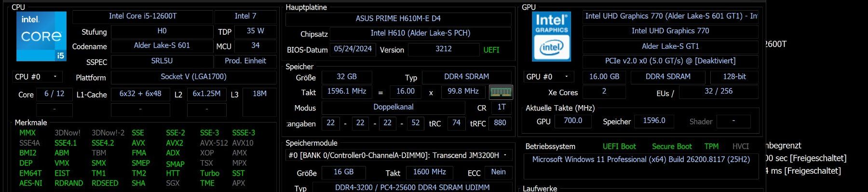The width and height of the screenshot is (868, 192).
Task: Select the Chipsatz Intel H610 field
Action: 420,33
